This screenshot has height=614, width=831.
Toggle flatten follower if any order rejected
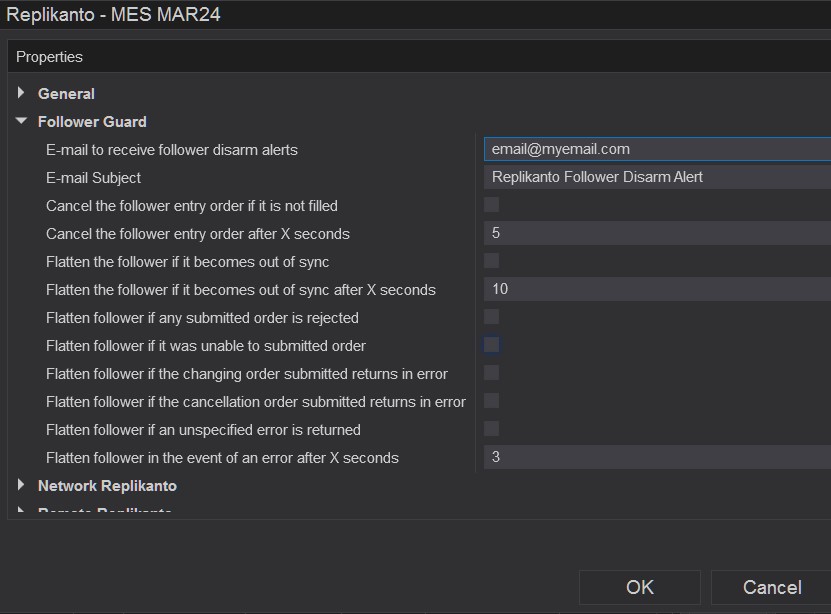(x=491, y=317)
